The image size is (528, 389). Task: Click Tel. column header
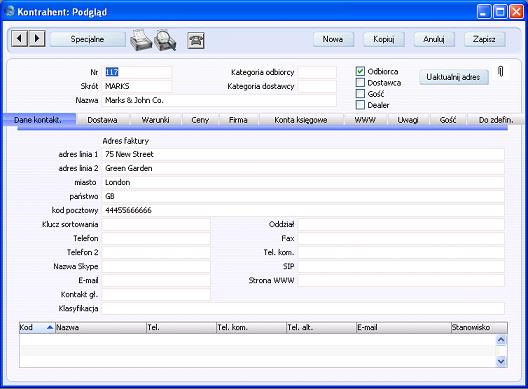(x=182, y=327)
